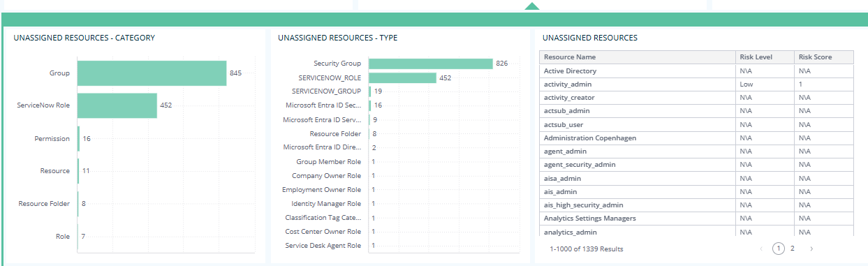The image size is (868, 266).
Task: Click the SERVICENOW_ROLE bar in Type chart
Action: 402,77
